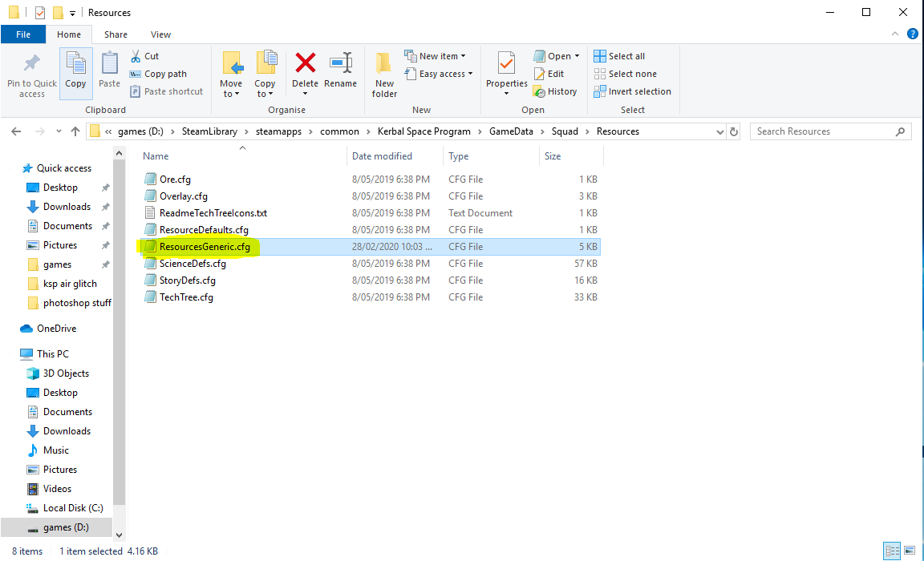Select TechTree.cfg file
This screenshot has height=561, width=924.
(185, 297)
